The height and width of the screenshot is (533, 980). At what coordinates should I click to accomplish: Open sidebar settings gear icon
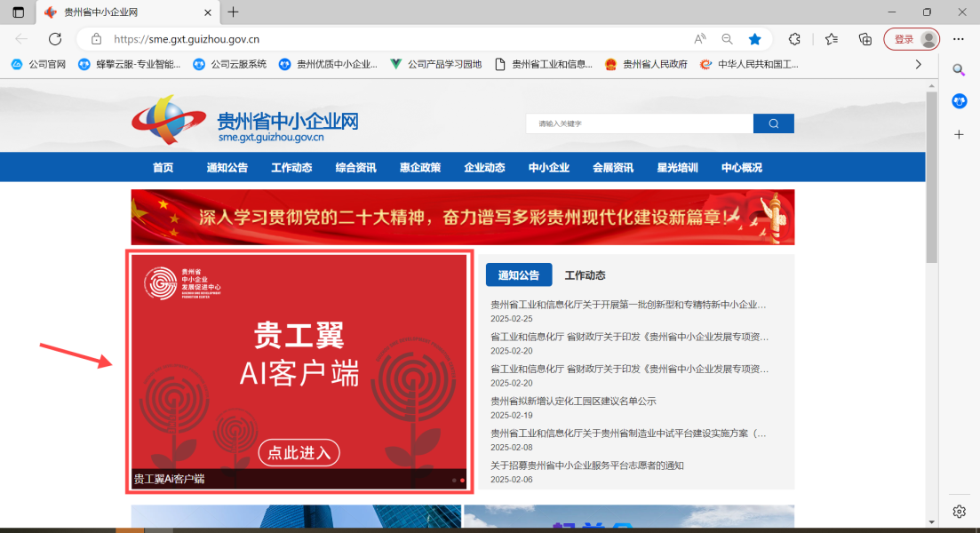tap(959, 511)
